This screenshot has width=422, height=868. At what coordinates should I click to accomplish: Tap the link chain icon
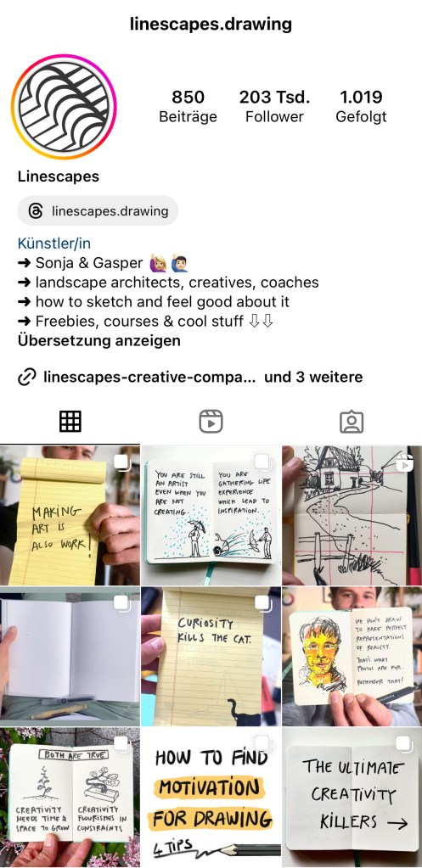click(27, 378)
